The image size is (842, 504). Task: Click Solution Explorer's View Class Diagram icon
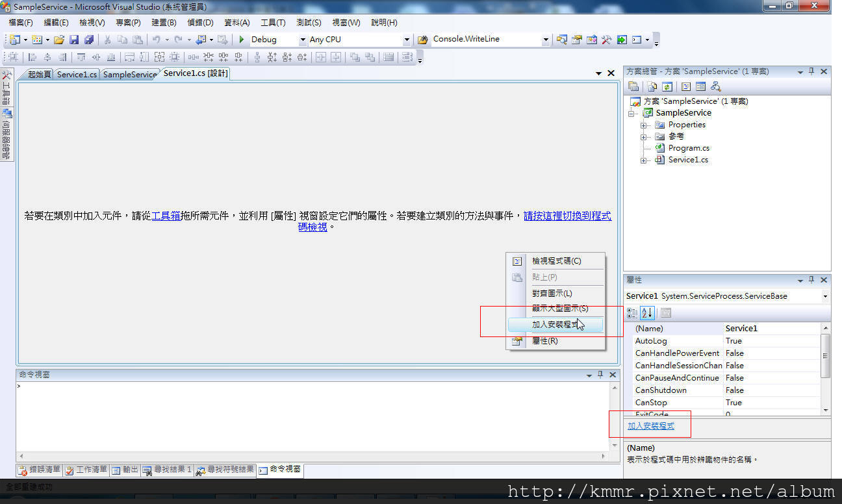tap(715, 86)
